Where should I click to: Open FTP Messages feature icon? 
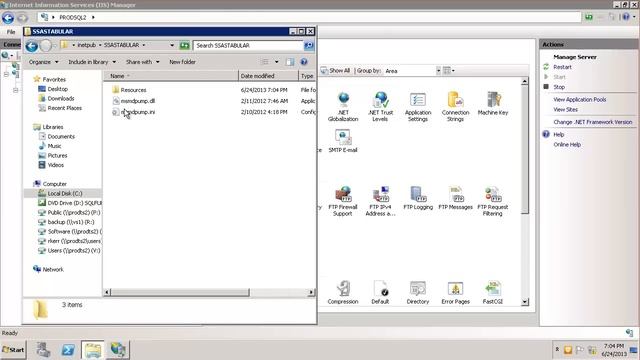pyautogui.click(x=455, y=198)
